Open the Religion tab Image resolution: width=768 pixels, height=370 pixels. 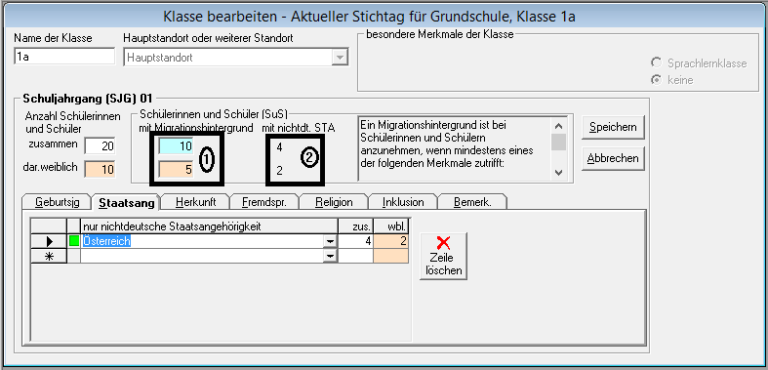point(334,202)
